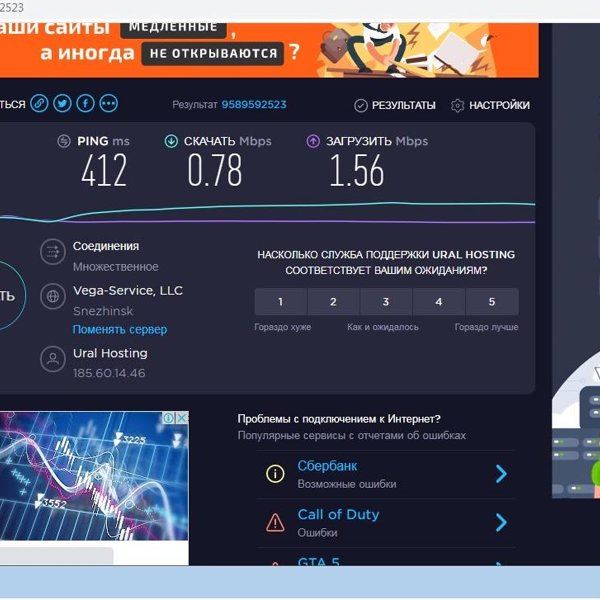Click Множественное connection mode text

pos(116,267)
